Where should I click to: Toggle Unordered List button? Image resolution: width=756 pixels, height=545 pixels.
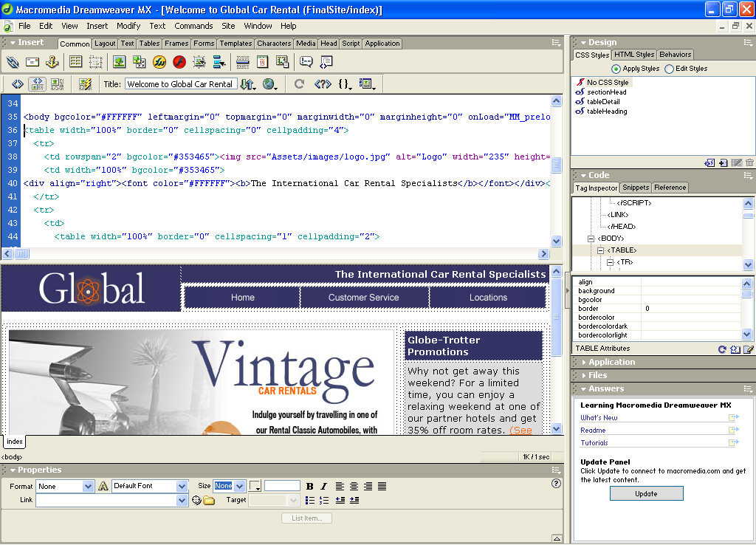310,500
